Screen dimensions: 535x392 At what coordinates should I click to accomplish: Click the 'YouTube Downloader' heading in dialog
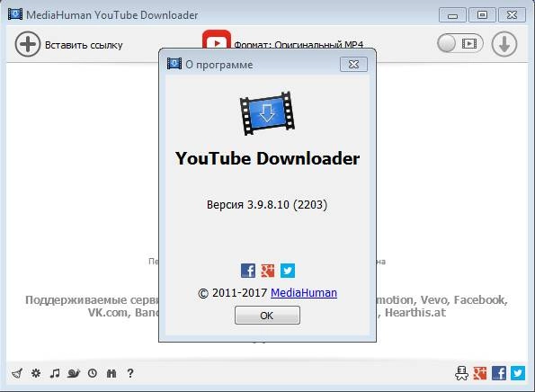pyautogui.click(x=267, y=158)
